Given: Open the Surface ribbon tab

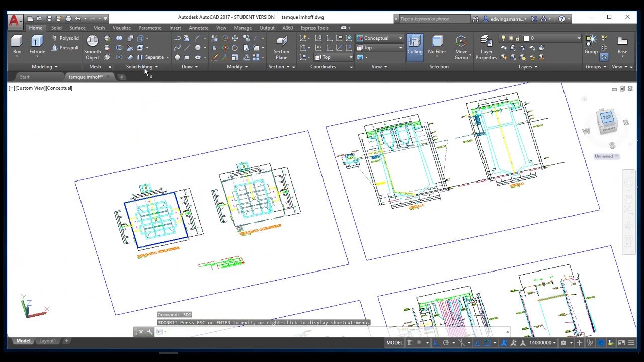Looking at the screenshot, I should (x=77, y=28).
